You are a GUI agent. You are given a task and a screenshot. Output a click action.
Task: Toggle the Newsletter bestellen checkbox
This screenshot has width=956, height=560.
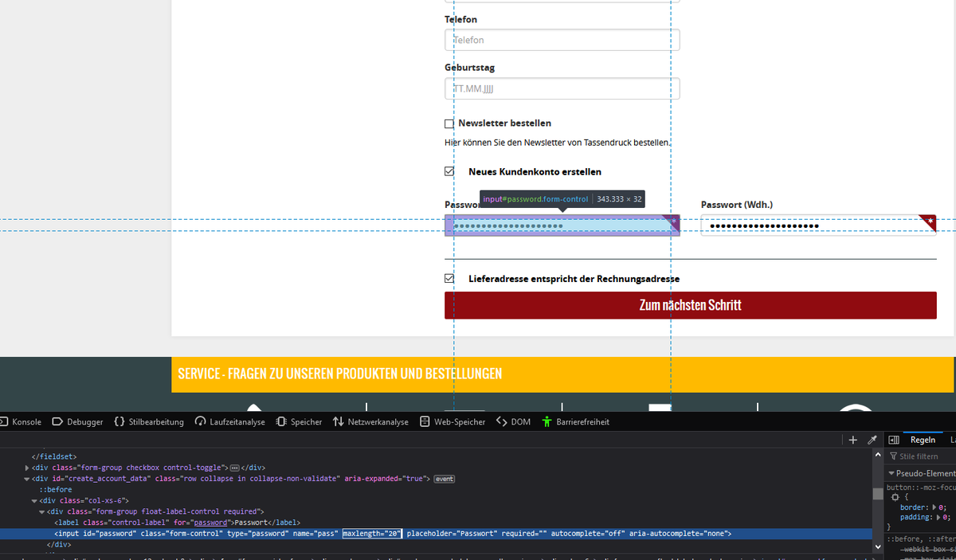tap(449, 123)
